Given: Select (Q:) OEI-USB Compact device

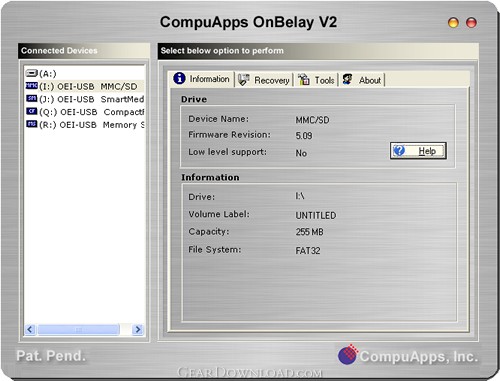Looking at the screenshot, I should (x=85, y=112).
